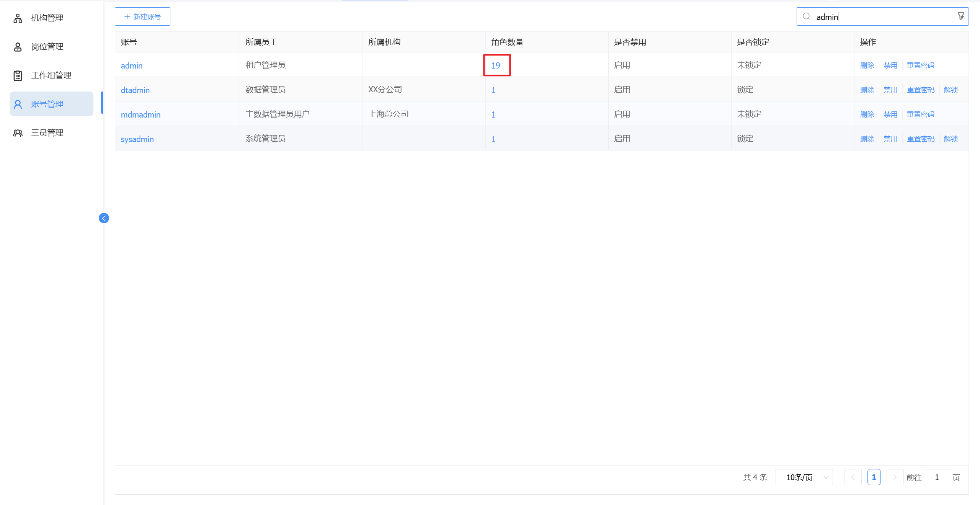Open 三员管理 menu item
Image resolution: width=980 pixels, height=505 pixels.
point(47,133)
